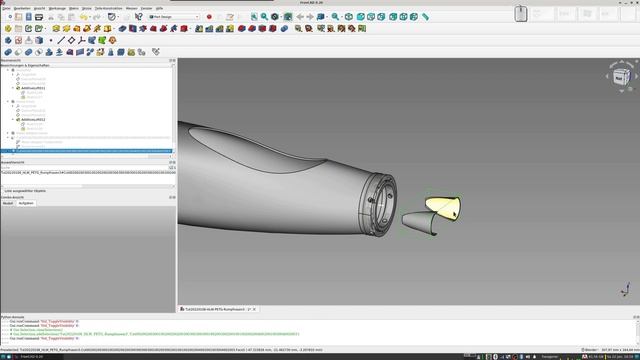Open the Messen menu
Viewport: 640px width, 360px height.
pos(131,8)
